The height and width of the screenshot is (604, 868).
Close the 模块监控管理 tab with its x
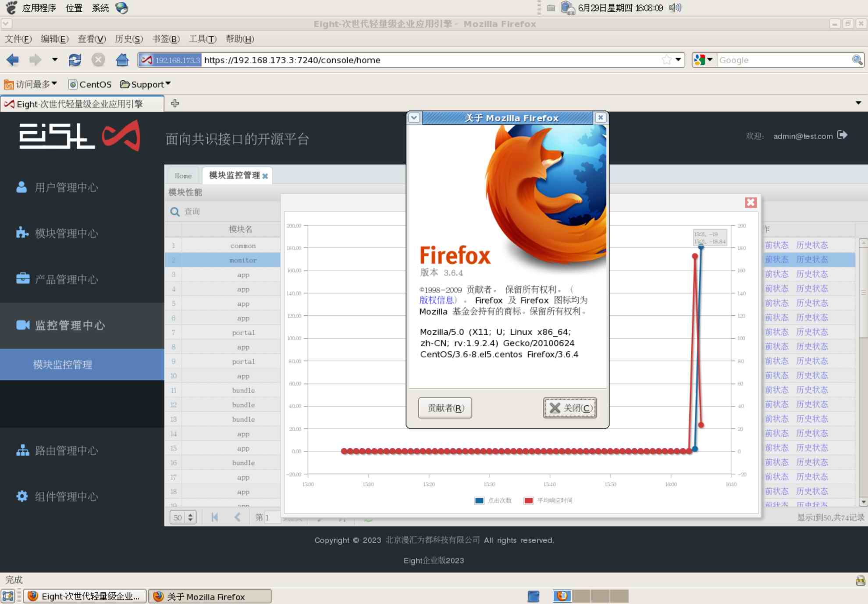(x=265, y=176)
